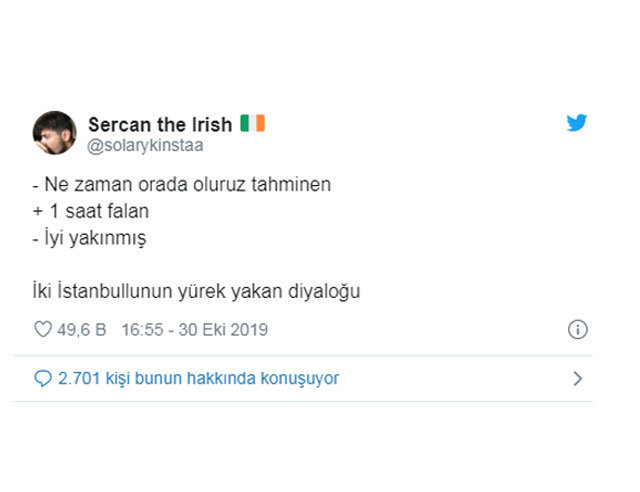Click the "Ne zaman orada oluruz tahminen" line
The image size is (640, 492).
[x=188, y=185]
